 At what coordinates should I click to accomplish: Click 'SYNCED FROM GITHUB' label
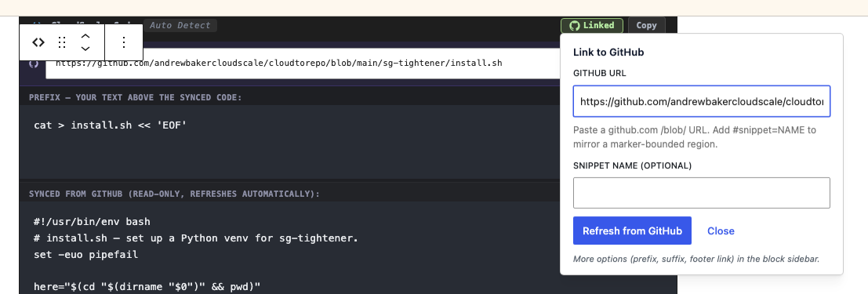click(x=174, y=194)
